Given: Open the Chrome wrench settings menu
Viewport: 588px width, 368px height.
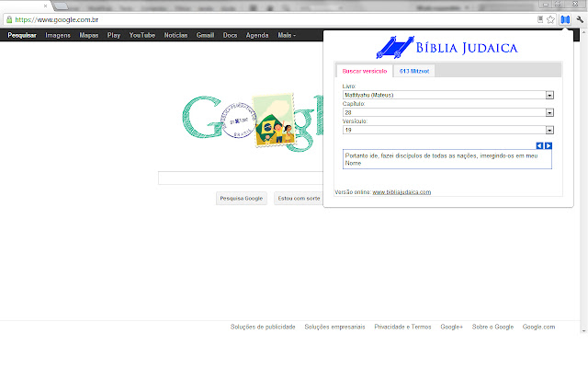Looking at the screenshot, I should pos(579,18).
